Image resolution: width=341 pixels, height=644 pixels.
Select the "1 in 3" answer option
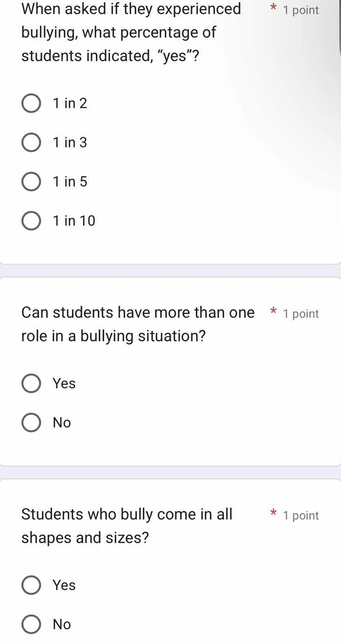31,142
